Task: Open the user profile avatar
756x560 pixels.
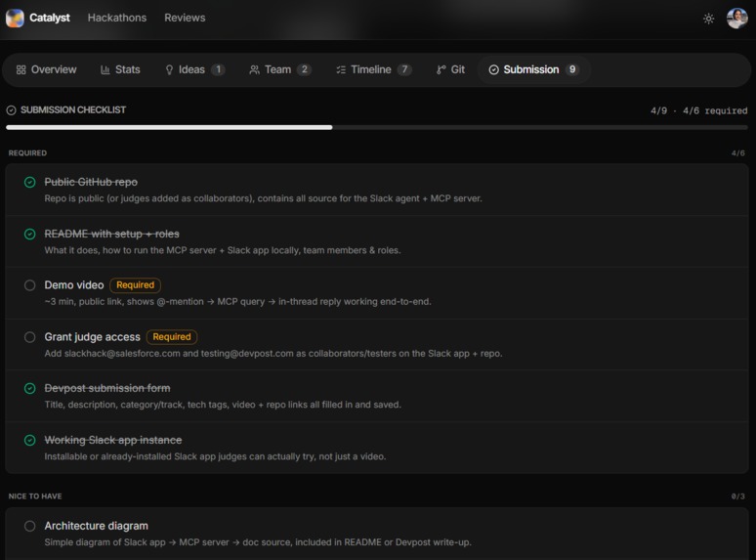Action: click(736, 19)
